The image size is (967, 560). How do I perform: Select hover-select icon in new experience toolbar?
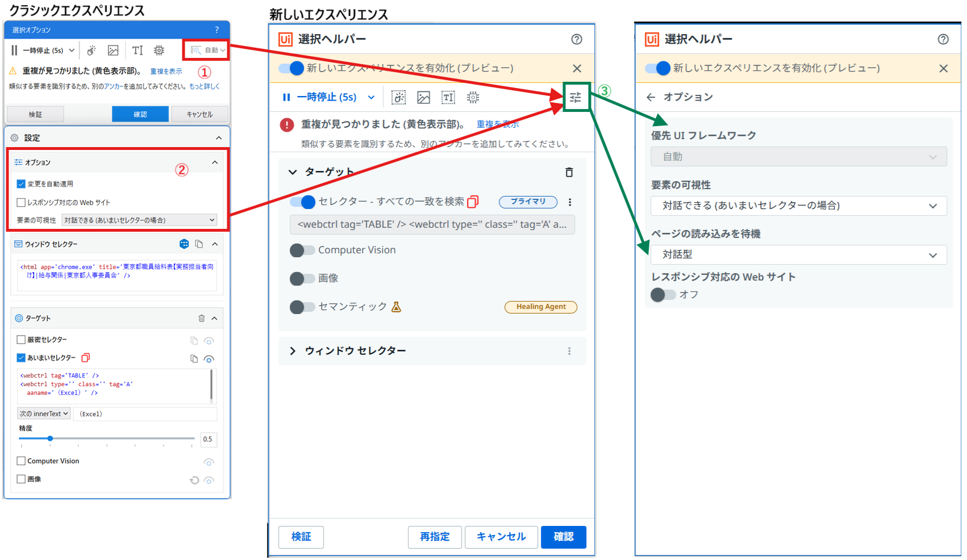[399, 98]
